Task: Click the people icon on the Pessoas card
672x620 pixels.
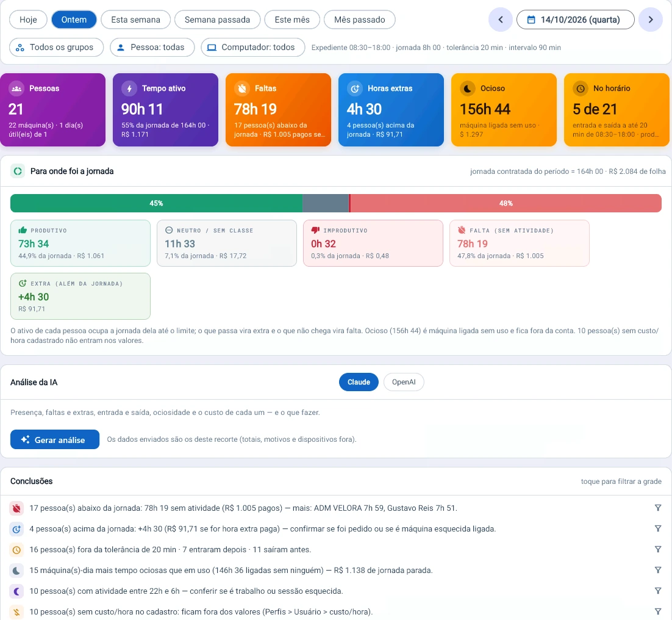Action: click(16, 88)
